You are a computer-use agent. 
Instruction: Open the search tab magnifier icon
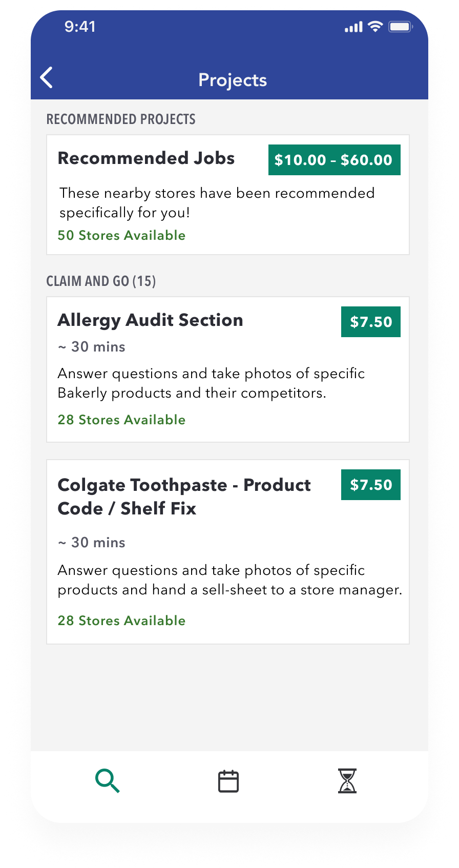coord(107,781)
